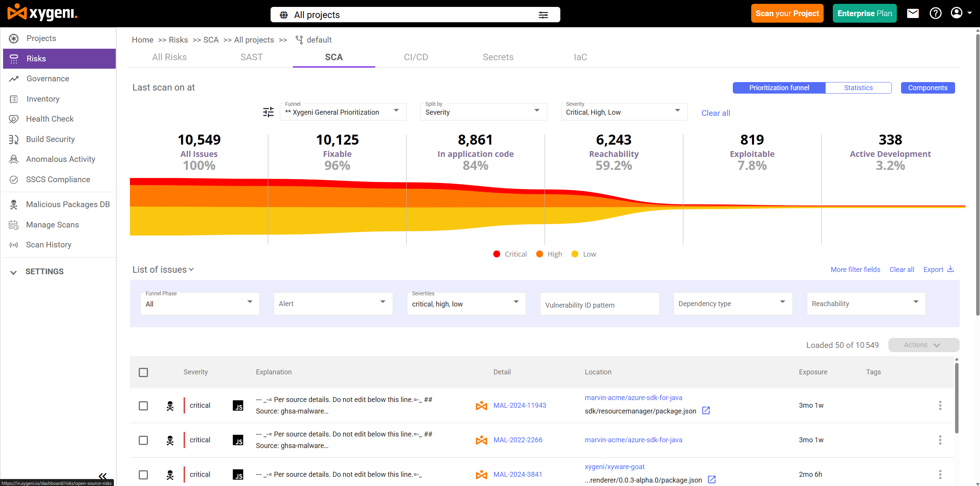980x486 pixels.
Task: Check the box for MAL-2024-11943 row
Action: point(143,406)
